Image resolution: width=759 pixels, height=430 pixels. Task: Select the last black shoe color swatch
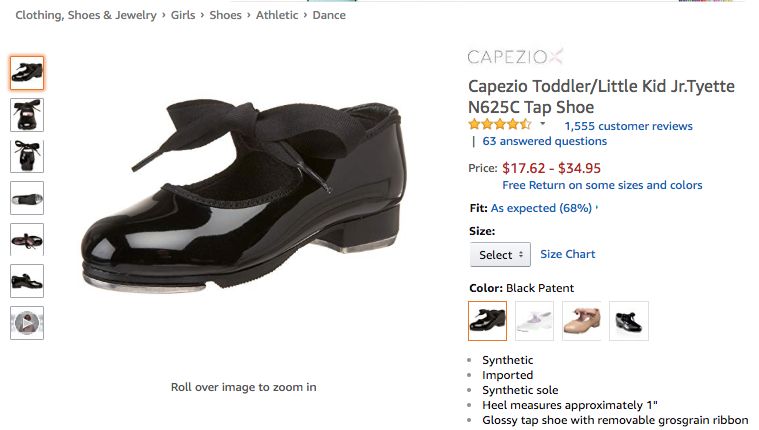pos(629,320)
